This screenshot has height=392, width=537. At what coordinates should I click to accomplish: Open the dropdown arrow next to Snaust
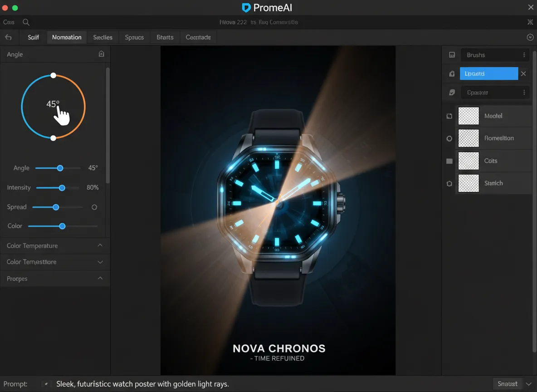point(528,384)
